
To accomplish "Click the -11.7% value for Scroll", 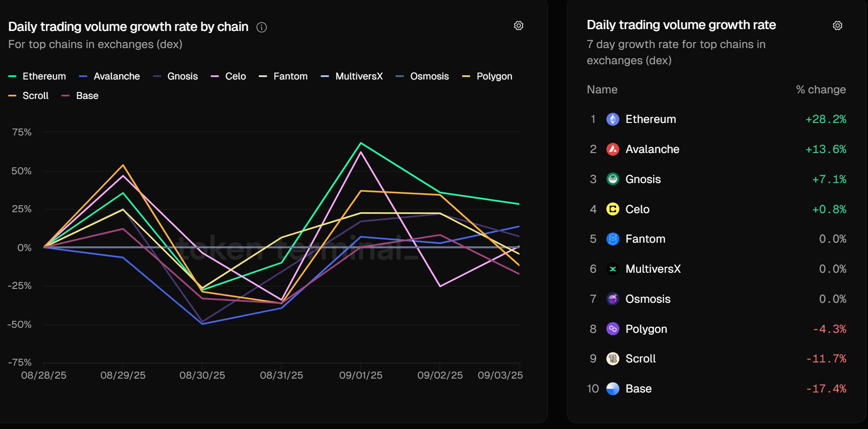I will point(826,359).
